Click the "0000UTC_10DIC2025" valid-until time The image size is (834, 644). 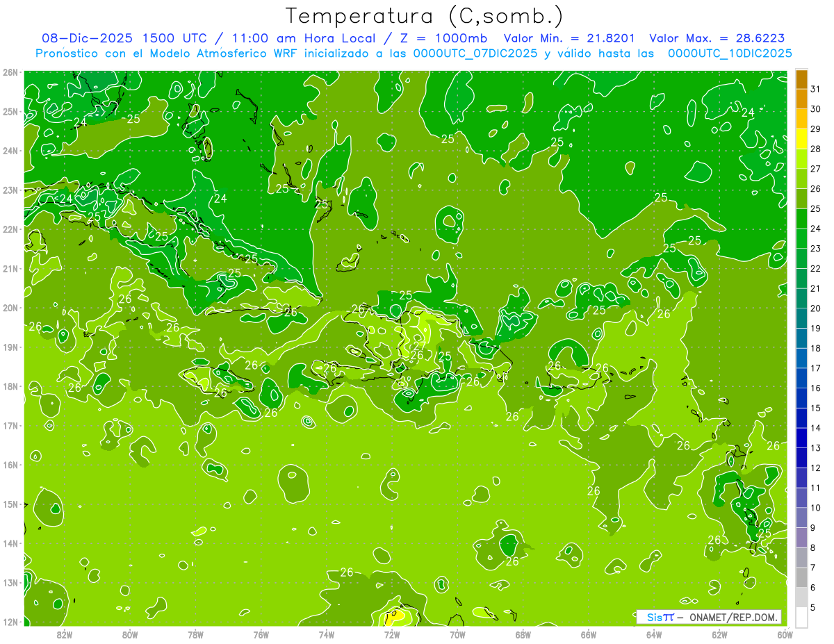[730, 53]
